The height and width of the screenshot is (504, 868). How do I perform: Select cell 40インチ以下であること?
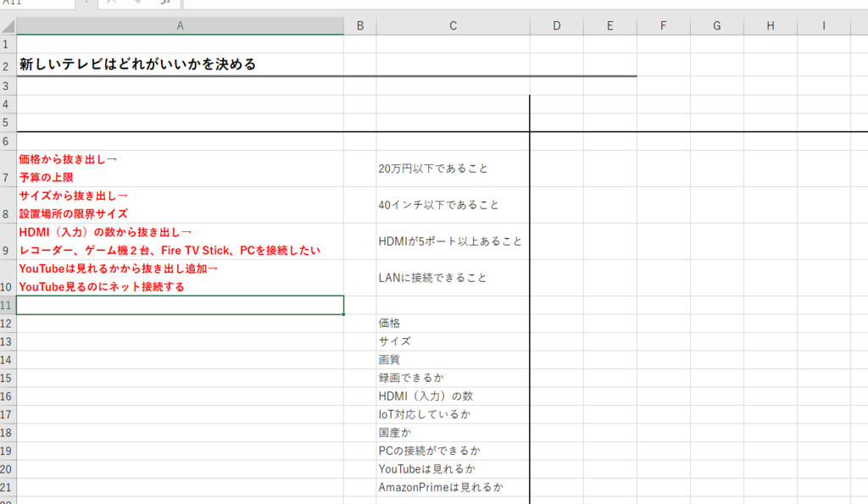tap(453, 205)
